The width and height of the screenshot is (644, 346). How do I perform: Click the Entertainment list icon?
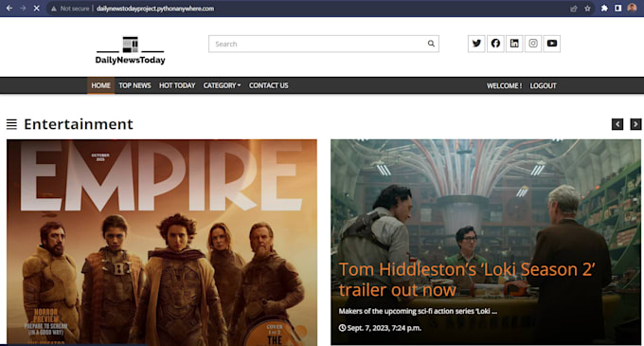click(11, 124)
